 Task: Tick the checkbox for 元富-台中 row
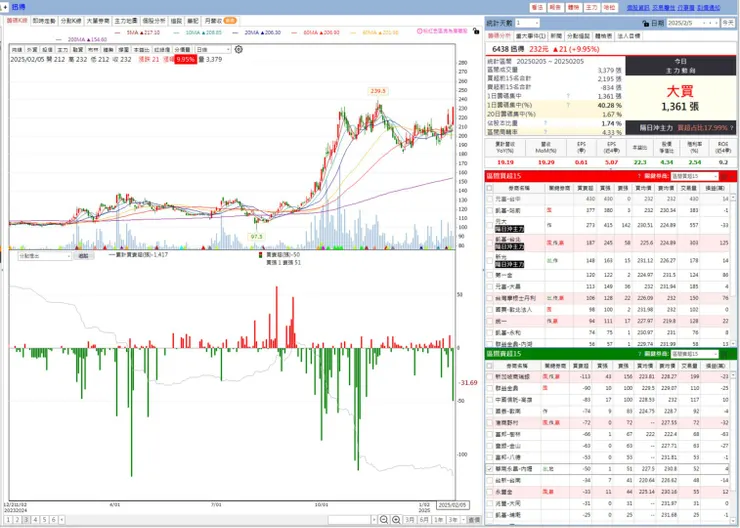[489, 199]
